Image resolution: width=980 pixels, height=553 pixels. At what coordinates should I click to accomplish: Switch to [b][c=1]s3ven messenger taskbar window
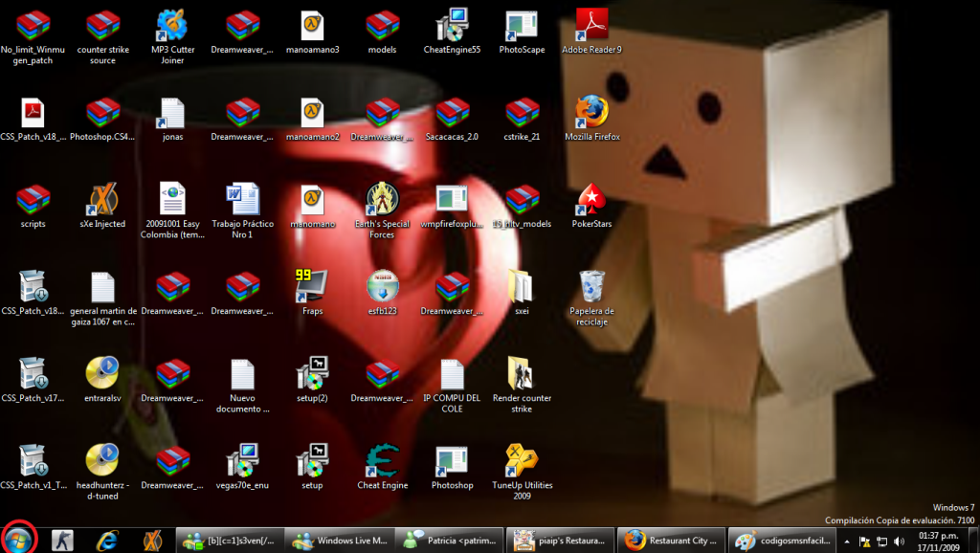coord(230,541)
